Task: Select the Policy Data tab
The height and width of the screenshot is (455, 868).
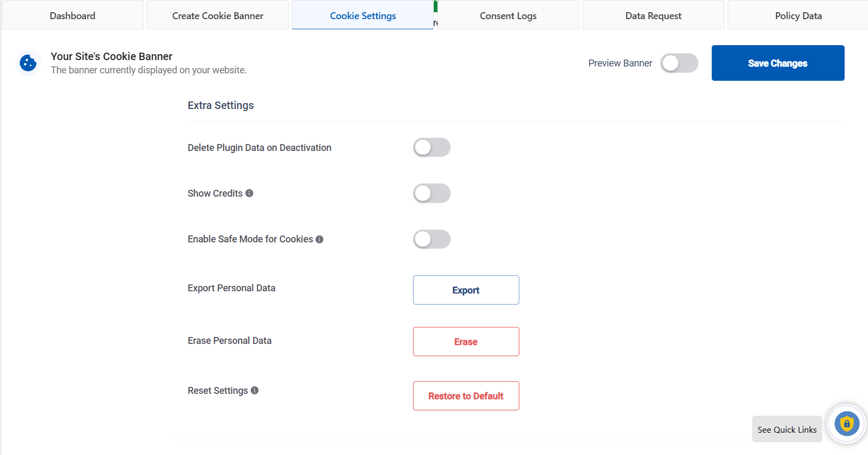Action: pyautogui.click(x=798, y=16)
